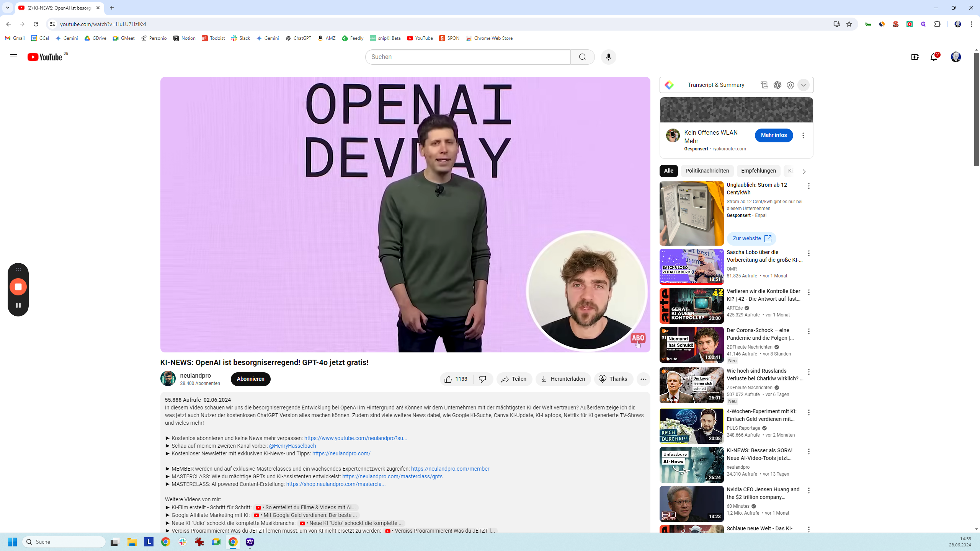Bookmark this page with the star
Screen dimensions: 980x551
(849, 24)
